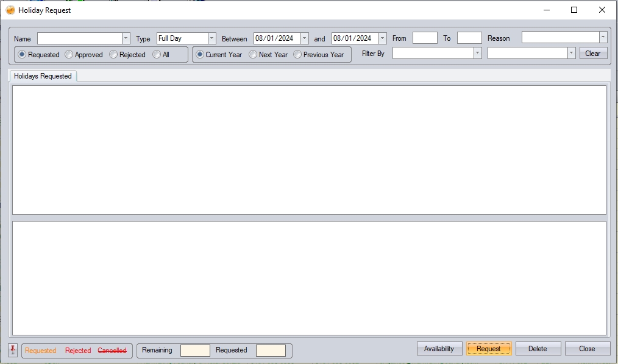Select the Approved radio button
Viewport: 618px width, 364px height.
(69, 55)
